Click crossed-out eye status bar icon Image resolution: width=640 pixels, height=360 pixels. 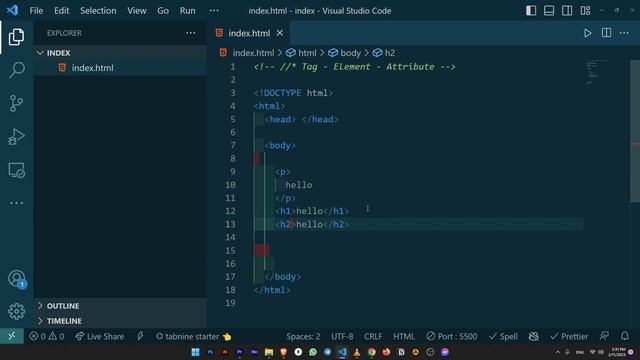533,336
